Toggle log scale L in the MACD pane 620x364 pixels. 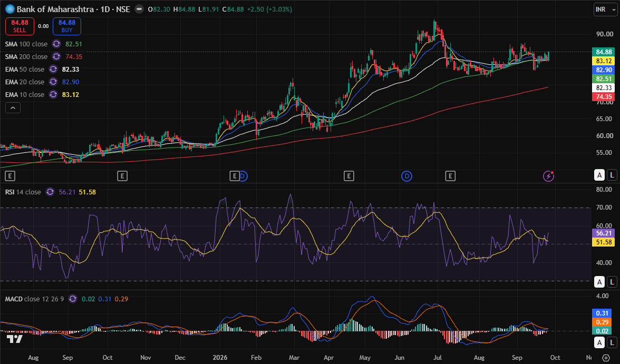(612, 342)
